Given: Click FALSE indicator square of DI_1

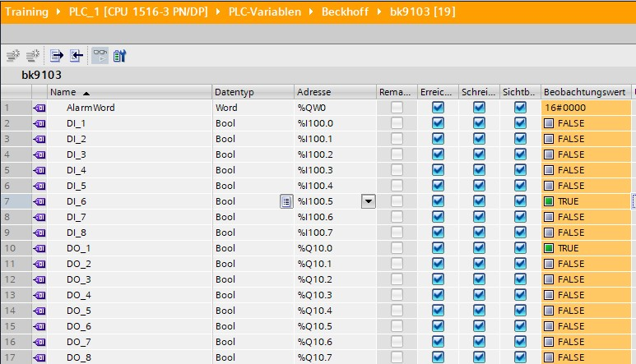Looking at the screenshot, I should tap(549, 123).
